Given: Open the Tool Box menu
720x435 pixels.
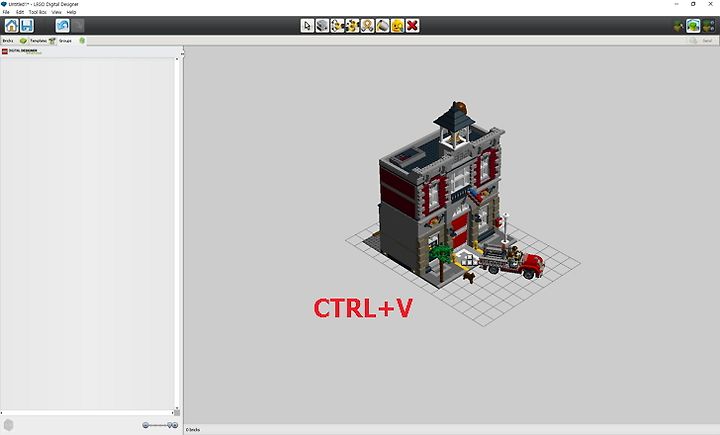Looking at the screenshot, I should 38,12.
